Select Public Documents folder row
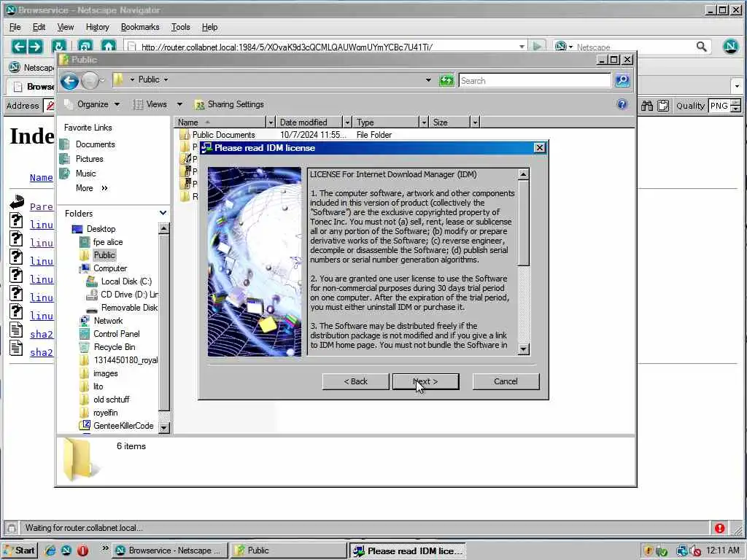This screenshot has height=560, width=747. tap(328, 135)
